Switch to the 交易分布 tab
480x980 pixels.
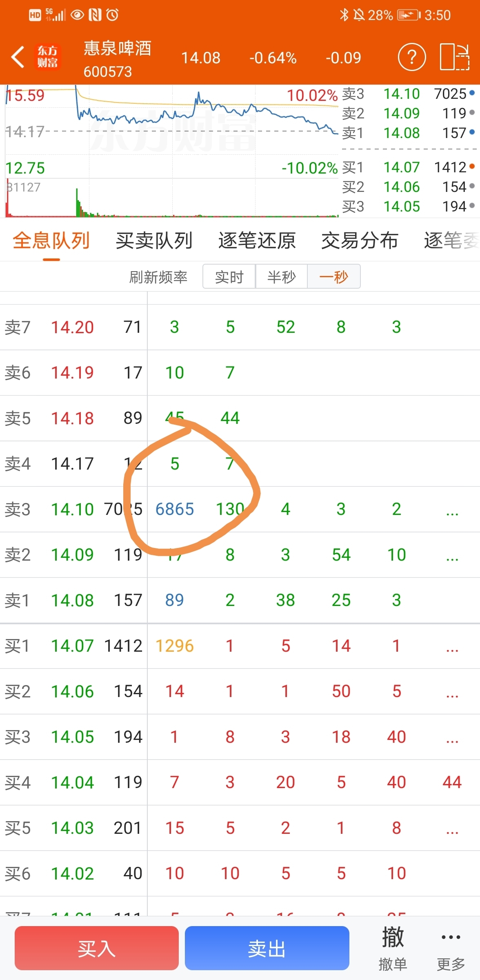point(360,241)
